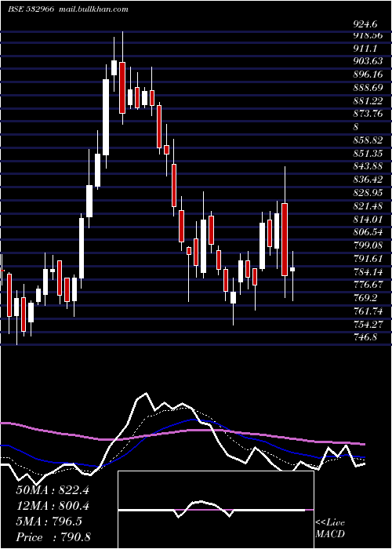Click the BSE 532966 chart title
The width and height of the screenshot is (392, 549).
(31, 9)
